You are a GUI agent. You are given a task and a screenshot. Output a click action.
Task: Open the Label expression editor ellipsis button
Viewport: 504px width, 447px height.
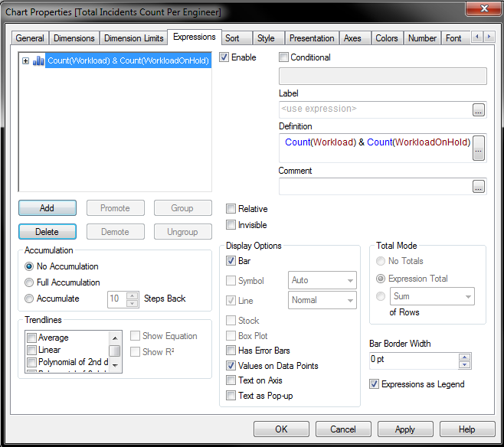point(478,109)
